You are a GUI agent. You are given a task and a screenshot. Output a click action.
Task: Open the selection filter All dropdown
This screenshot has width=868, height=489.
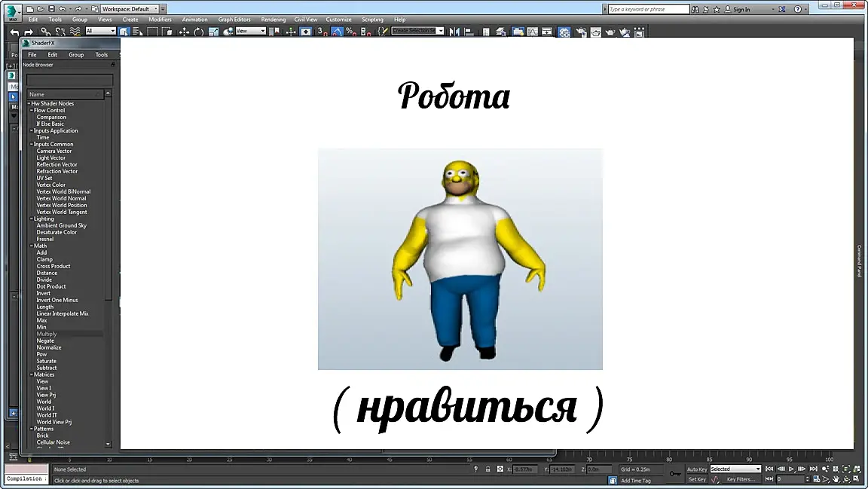[100, 31]
